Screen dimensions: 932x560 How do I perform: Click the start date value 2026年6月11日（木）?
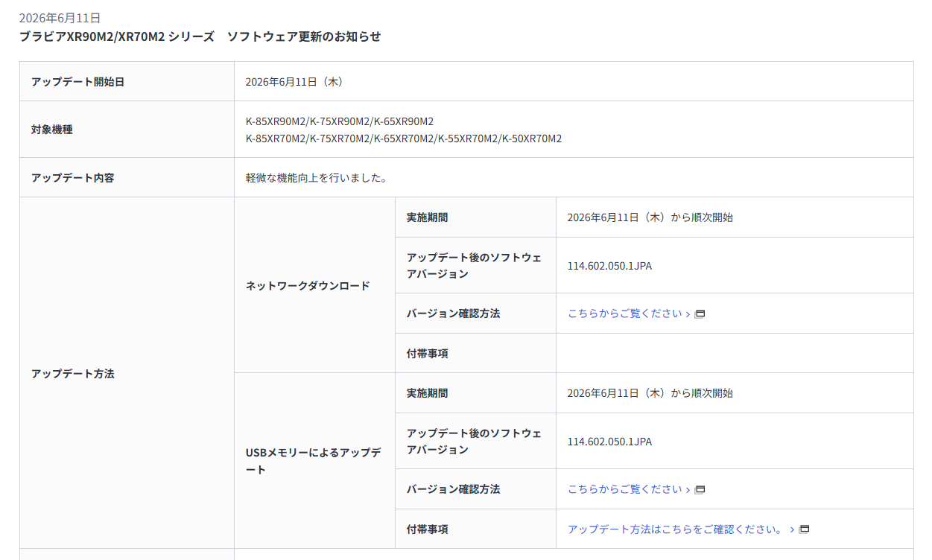(295, 82)
